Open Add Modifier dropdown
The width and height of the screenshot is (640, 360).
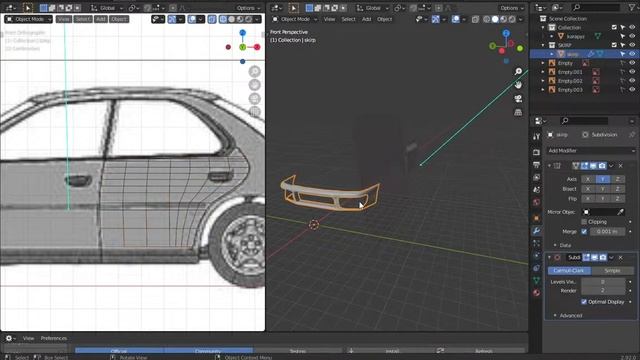[x=591, y=151]
